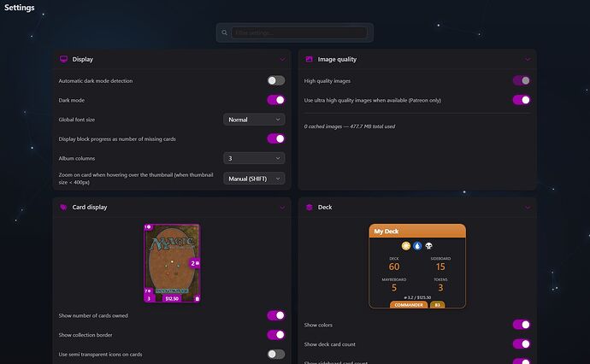Click the sideboard count 15
This screenshot has height=364, width=590.
[x=440, y=267]
